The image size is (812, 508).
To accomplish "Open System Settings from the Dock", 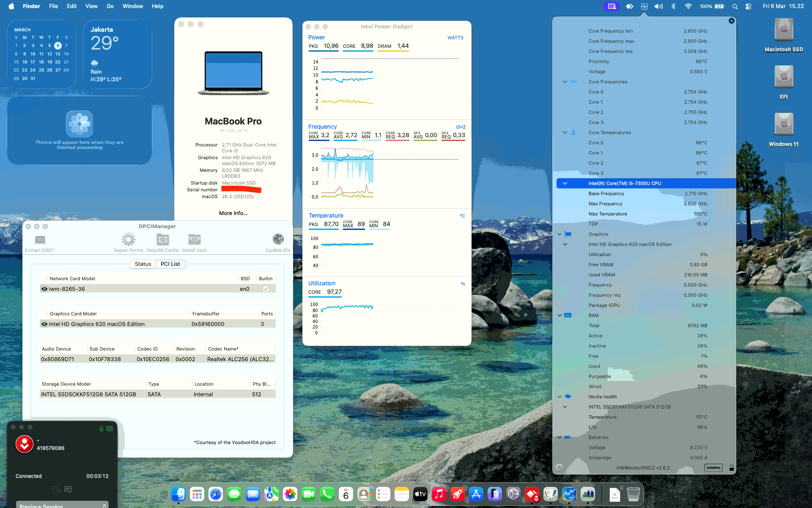I will [x=513, y=494].
